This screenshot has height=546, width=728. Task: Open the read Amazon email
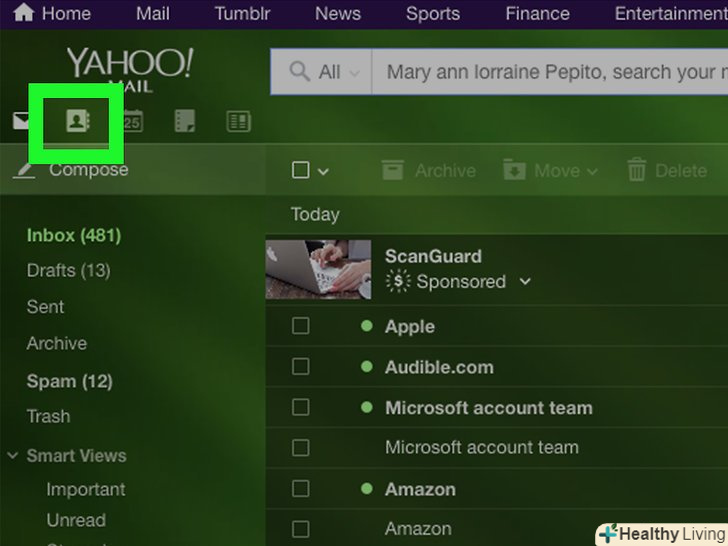tap(497, 529)
